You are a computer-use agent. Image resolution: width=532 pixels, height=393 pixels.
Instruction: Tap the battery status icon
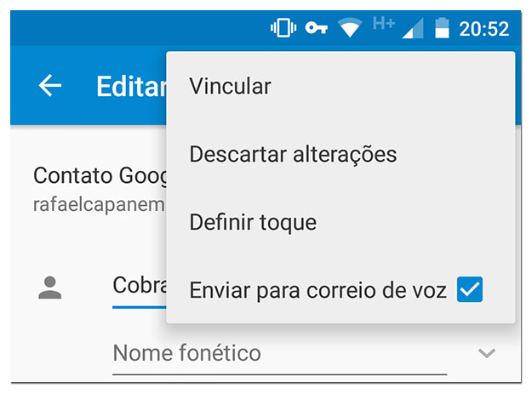point(441,28)
